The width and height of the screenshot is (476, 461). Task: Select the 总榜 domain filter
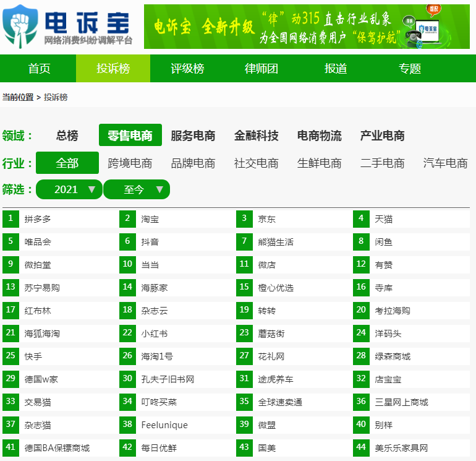[x=67, y=136]
